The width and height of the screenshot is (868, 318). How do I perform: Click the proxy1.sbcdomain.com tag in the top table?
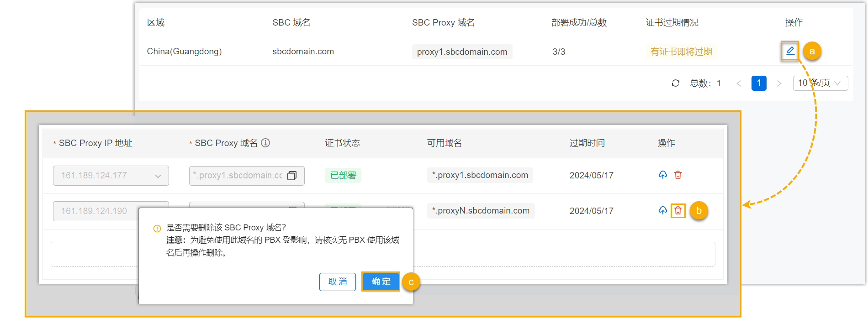pos(462,52)
